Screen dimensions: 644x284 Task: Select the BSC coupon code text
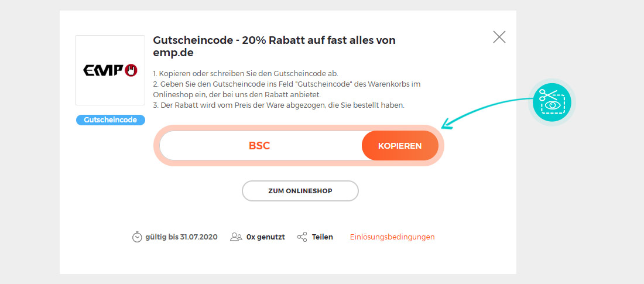(x=259, y=145)
